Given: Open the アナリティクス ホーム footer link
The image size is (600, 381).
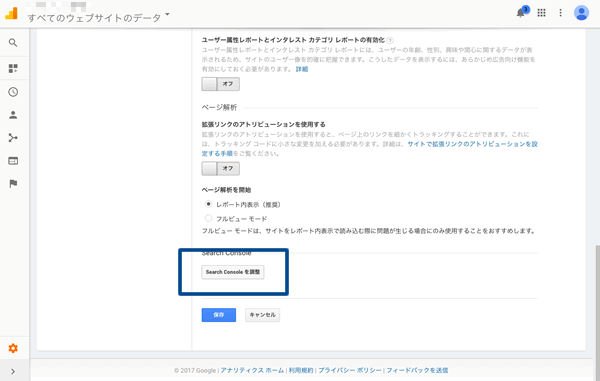Looking at the screenshot, I should (x=252, y=370).
